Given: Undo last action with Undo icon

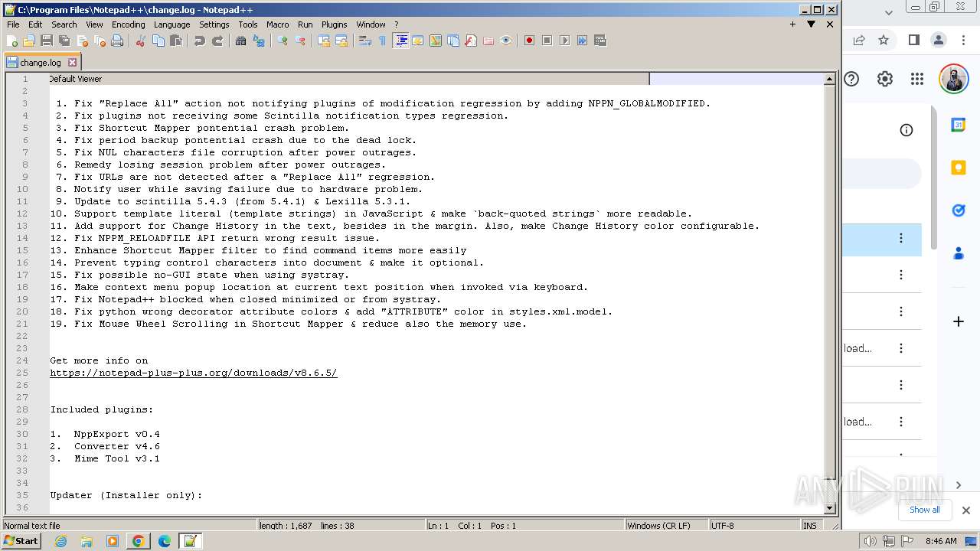Looking at the screenshot, I should click(x=200, y=41).
